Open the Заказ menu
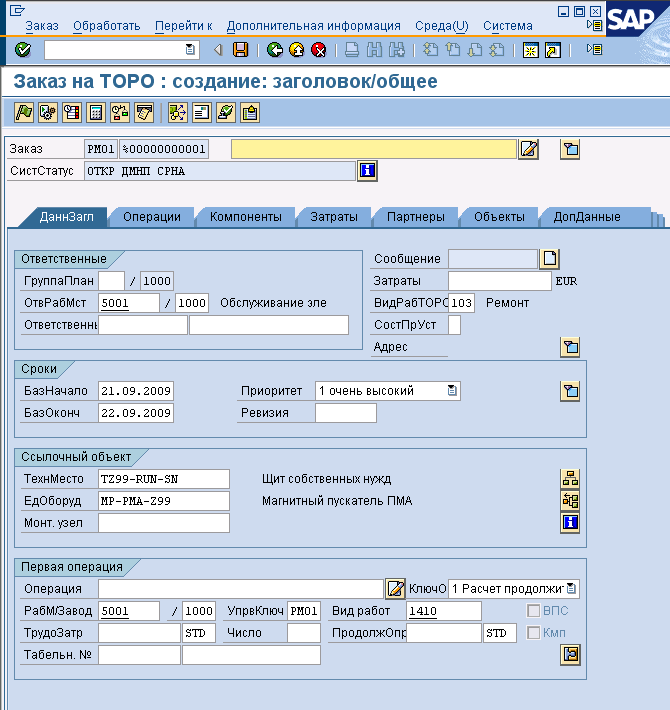Screen dimensions: 670x710 click(x=42, y=26)
